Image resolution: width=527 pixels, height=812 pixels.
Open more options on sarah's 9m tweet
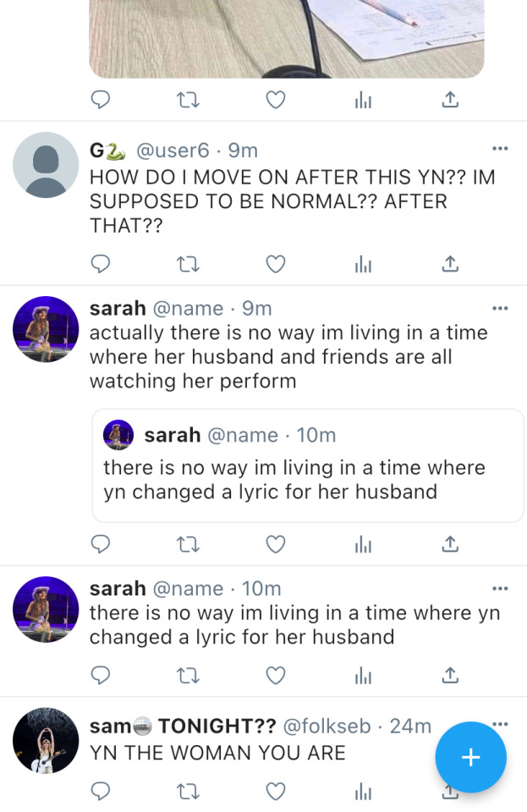coord(500,307)
